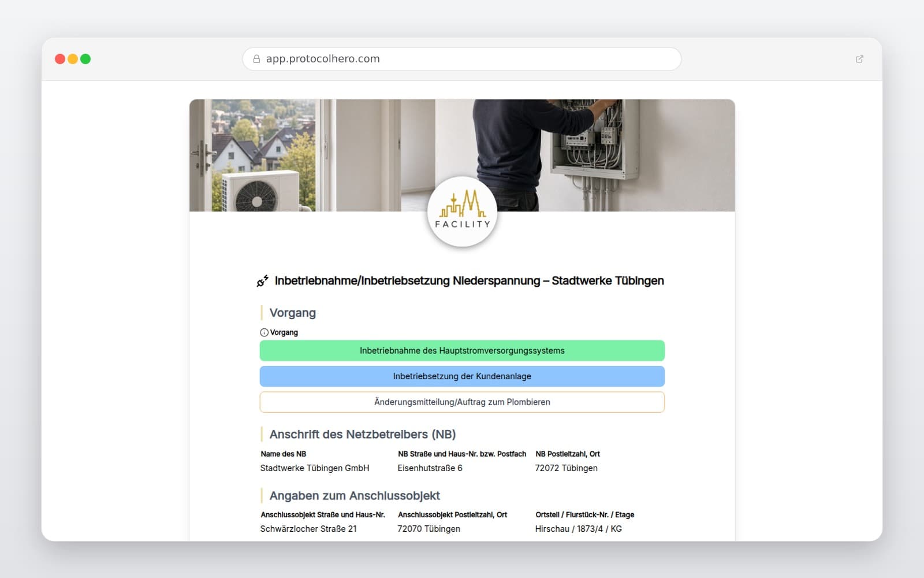Click the form title Inbetriebnahme/Inbetriebsetzung Niederspannung
924x578 pixels.
pos(469,281)
